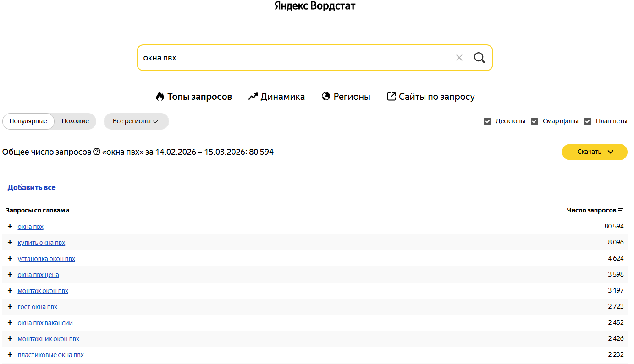Add 'окна пвх вакансии' with plus icon

[x=10, y=322]
